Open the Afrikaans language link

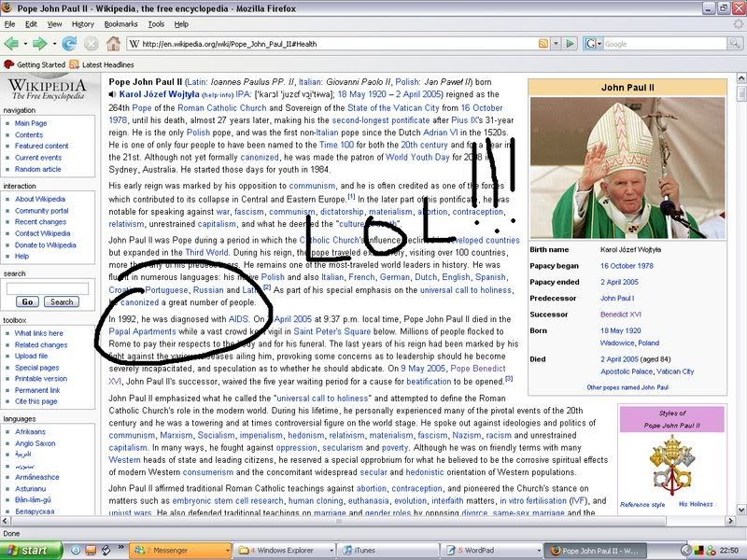click(30, 432)
